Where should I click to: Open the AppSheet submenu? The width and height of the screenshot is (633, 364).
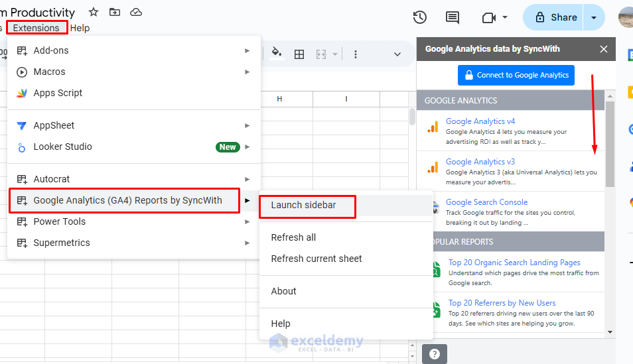coord(133,125)
